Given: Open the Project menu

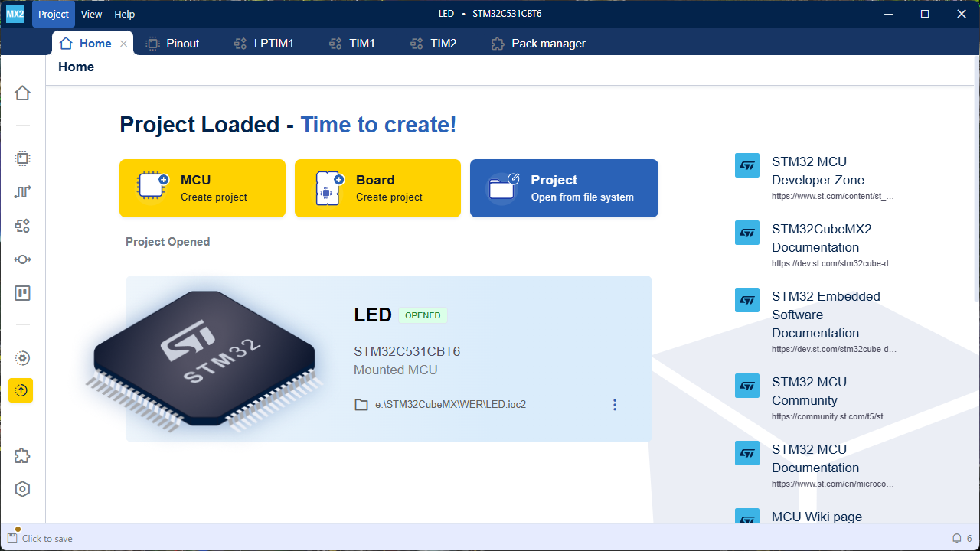Looking at the screenshot, I should coord(54,14).
